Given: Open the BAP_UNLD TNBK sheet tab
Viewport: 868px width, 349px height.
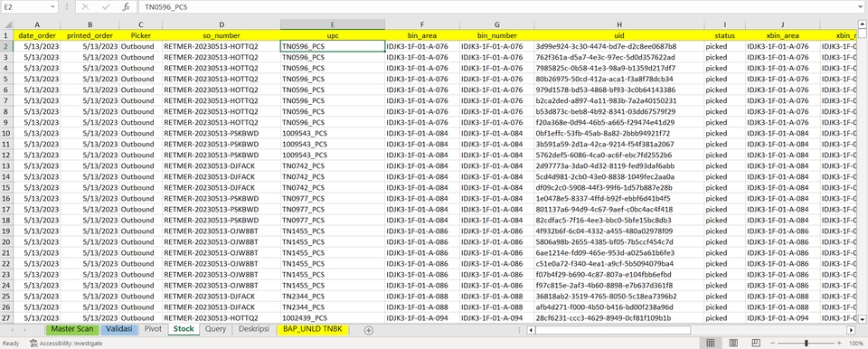Looking at the screenshot, I should [x=314, y=329].
